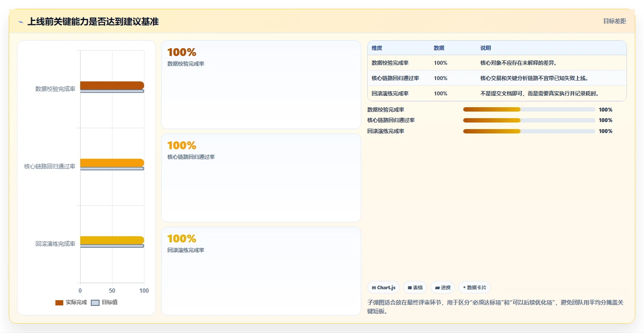Click the panel title 上线前关键能力是否达到建议基准
644x333 pixels.
93,21
